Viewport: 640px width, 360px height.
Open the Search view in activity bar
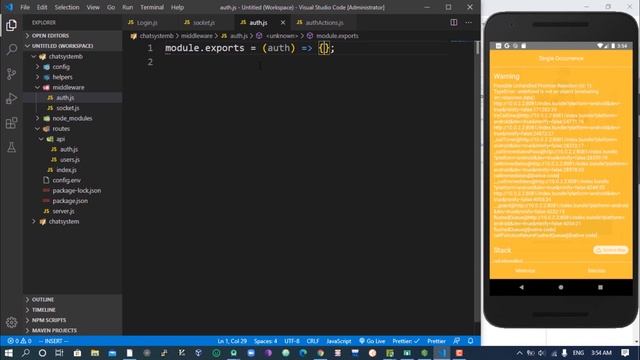tap(11, 50)
